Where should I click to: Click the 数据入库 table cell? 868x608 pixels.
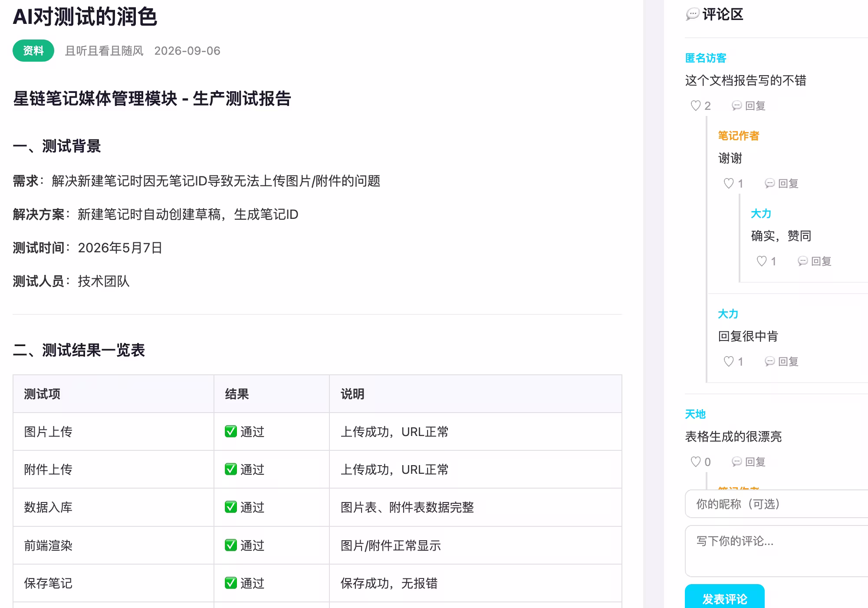click(x=113, y=507)
